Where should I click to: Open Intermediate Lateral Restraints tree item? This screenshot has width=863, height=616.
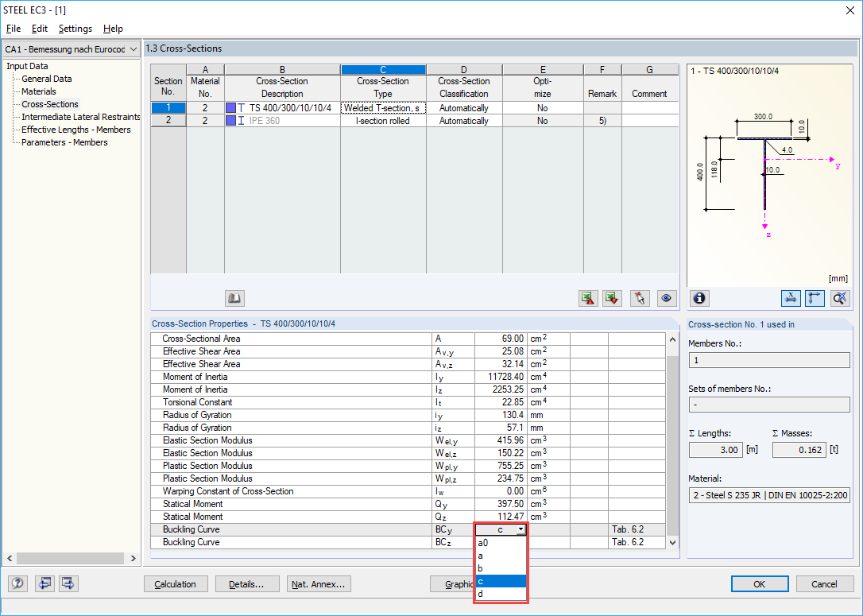[x=80, y=117]
